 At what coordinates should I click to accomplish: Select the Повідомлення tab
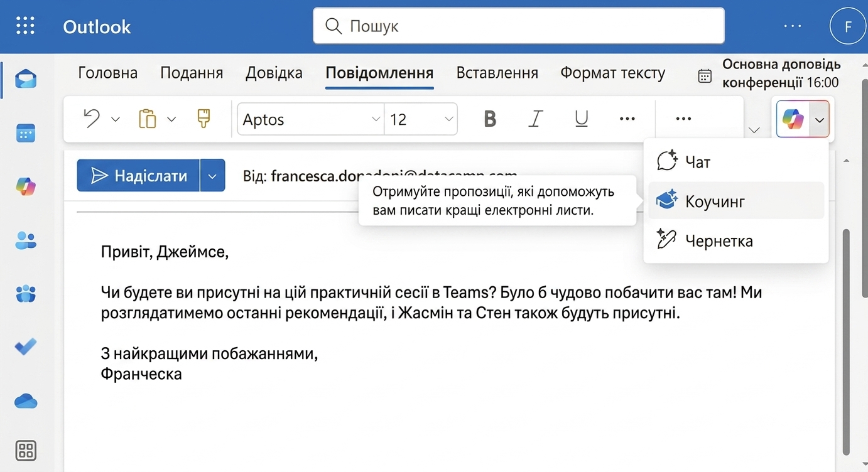379,73
